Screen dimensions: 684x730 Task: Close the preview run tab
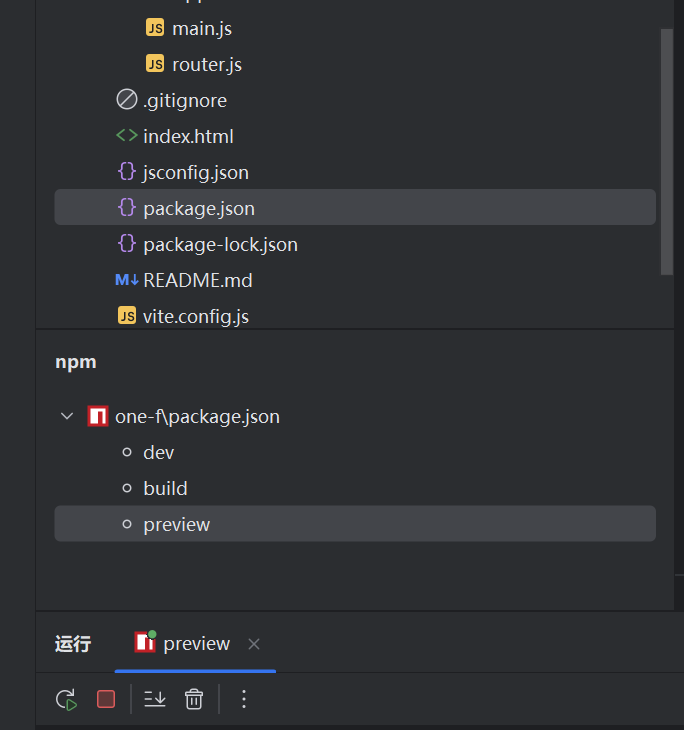[254, 644]
